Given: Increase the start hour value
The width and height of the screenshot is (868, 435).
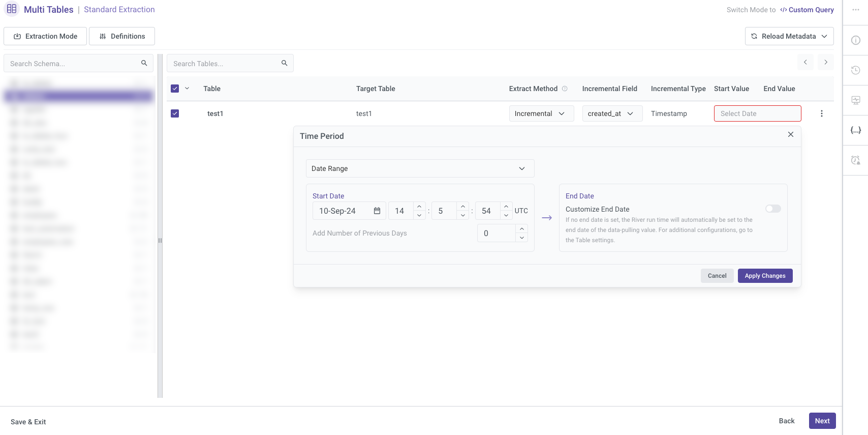Looking at the screenshot, I should pyautogui.click(x=419, y=207).
